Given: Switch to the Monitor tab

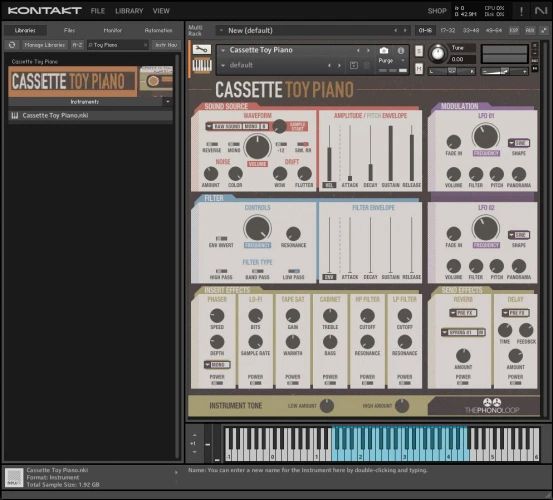Looking at the screenshot, I should (113, 30).
